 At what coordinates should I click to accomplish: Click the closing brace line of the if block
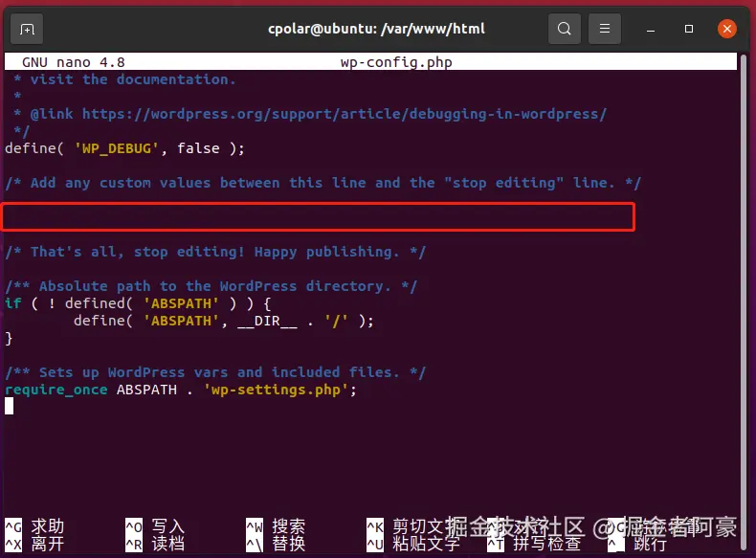[x=9, y=339]
